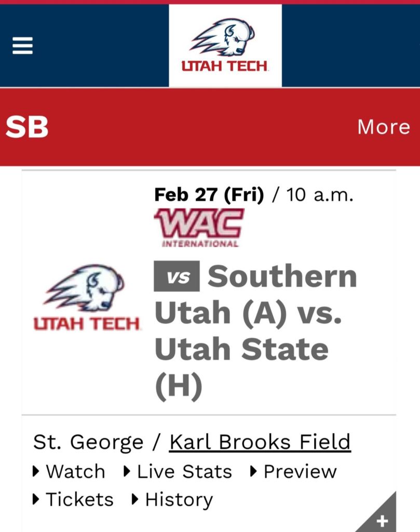Open the Live Stats link
Image resolution: width=420 pixels, height=532 pixels.
[x=184, y=471]
